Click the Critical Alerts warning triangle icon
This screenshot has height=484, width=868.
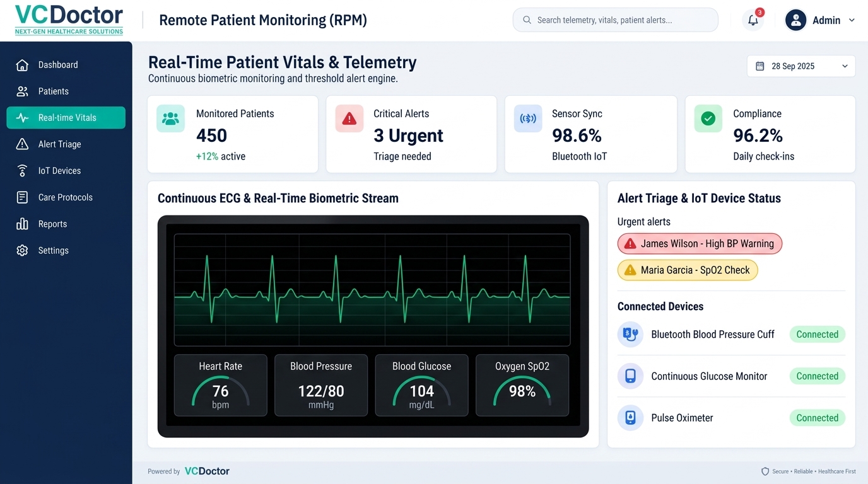[x=349, y=118]
